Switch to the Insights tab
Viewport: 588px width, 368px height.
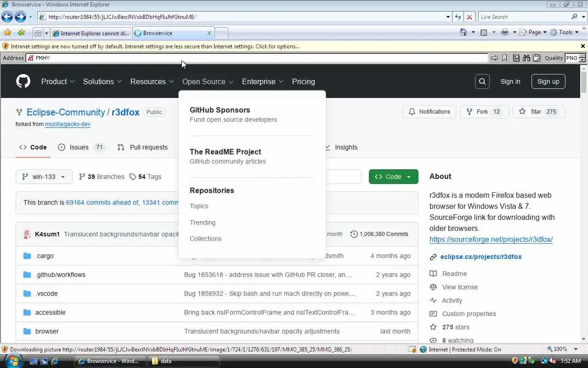click(x=341, y=147)
